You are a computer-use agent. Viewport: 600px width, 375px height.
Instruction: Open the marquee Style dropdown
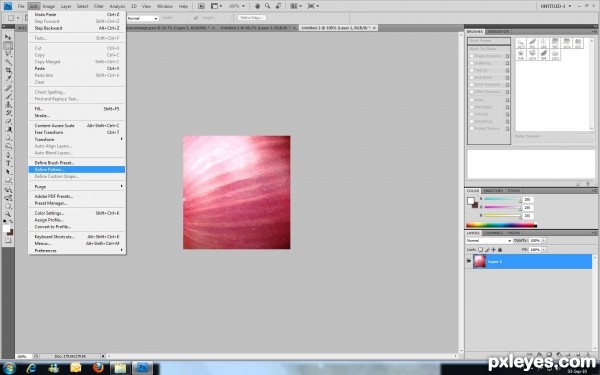[x=142, y=18]
